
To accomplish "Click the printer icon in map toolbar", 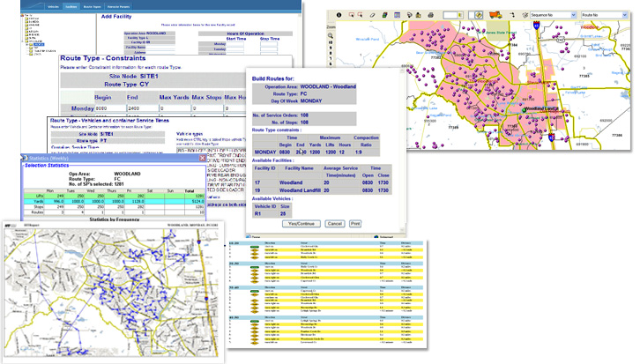I will point(430,15).
